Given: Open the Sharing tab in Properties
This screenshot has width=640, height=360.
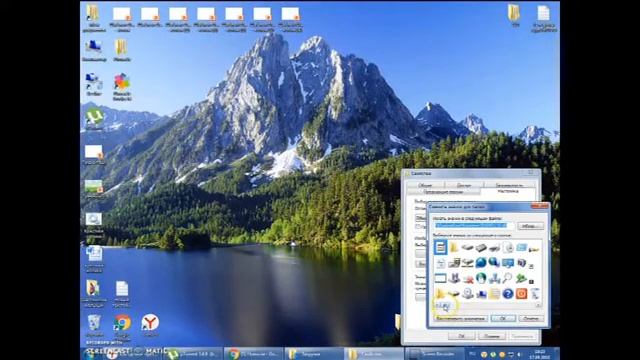Looking at the screenshot, I should (464, 185).
